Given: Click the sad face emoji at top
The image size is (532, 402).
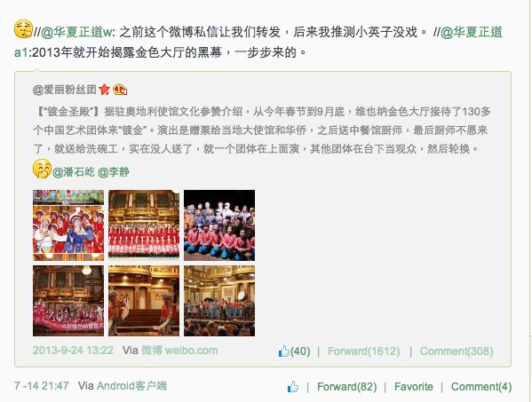Looking at the screenshot, I should click(23, 28).
